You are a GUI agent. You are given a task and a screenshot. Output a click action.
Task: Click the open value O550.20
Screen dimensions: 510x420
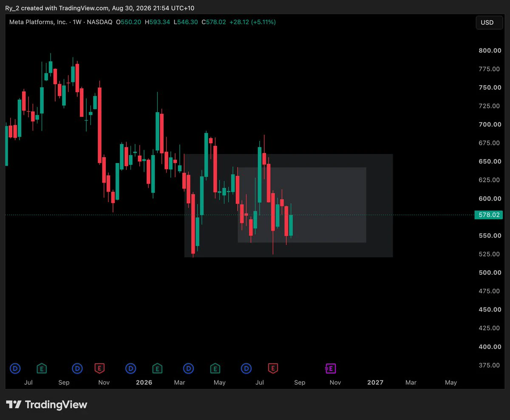pyautogui.click(x=129, y=22)
